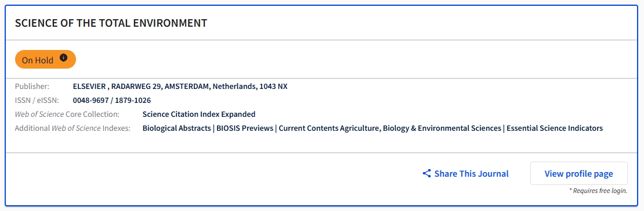Click the Essential Science Indicators index name

point(555,128)
